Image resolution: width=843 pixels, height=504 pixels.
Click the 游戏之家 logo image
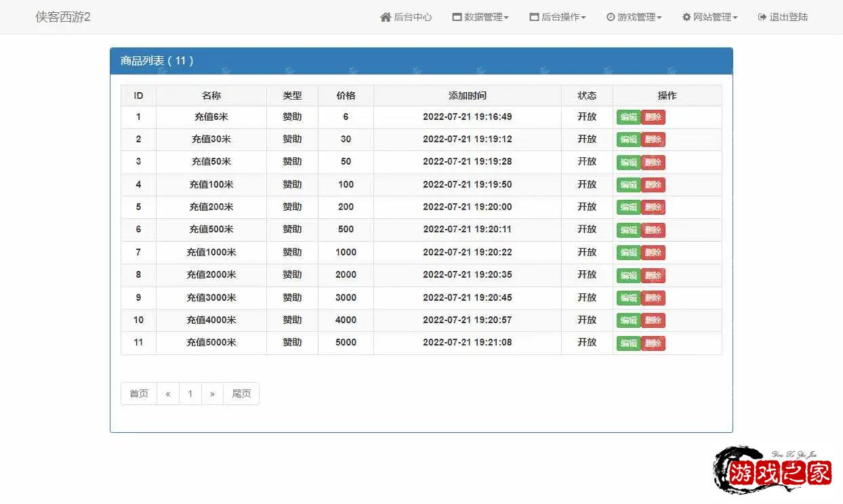point(773,469)
